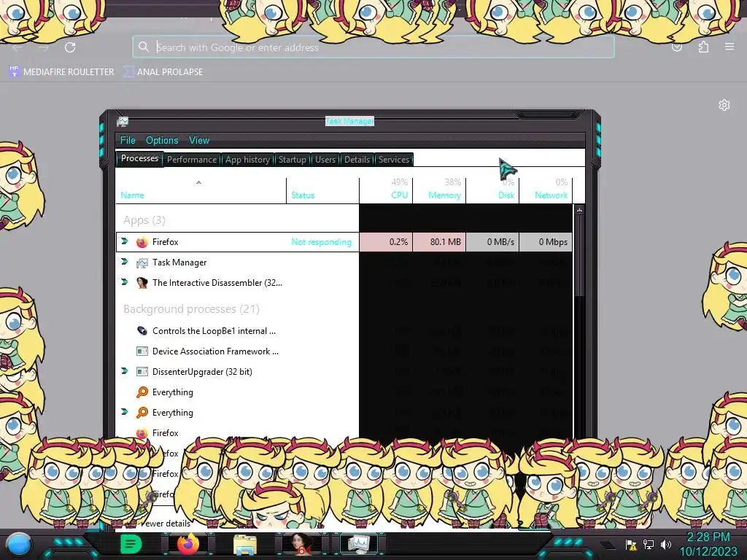Switch to the Performance tab
Image resolution: width=747 pixels, height=560 pixels.
coord(192,160)
